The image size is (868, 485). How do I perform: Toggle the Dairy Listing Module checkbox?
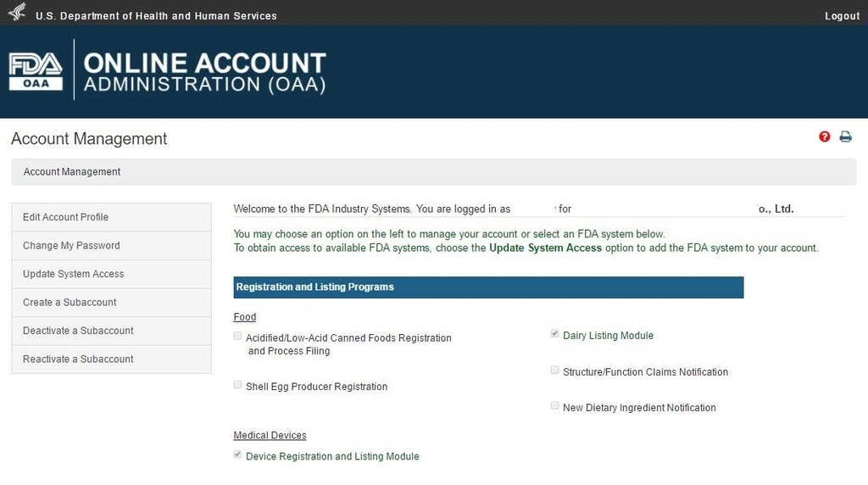pyautogui.click(x=554, y=334)
